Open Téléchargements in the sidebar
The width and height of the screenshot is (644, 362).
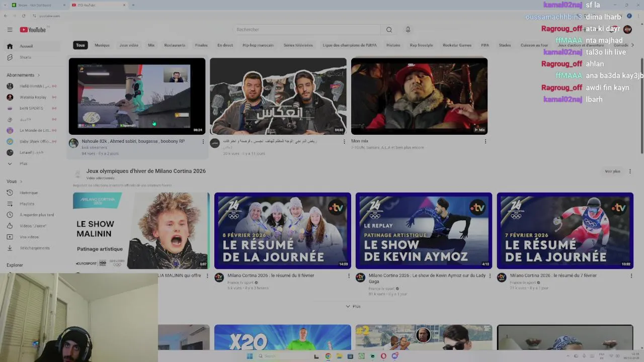click(x=33, y=248)
